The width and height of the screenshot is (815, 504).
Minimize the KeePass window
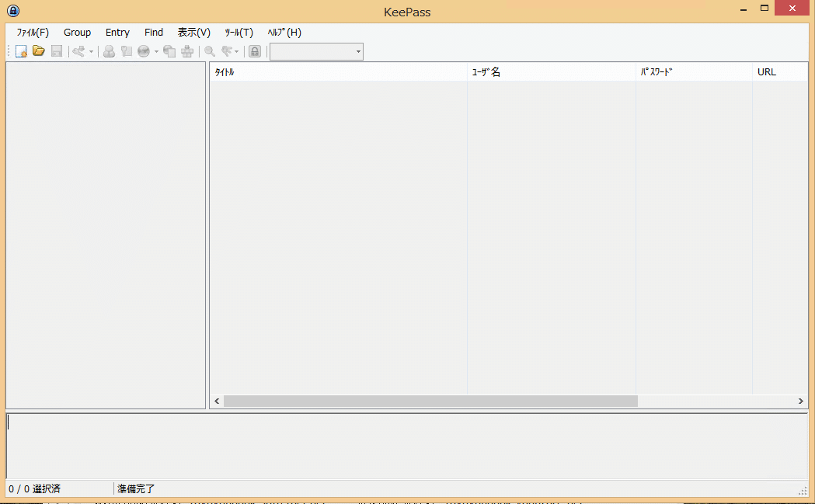coord(744,9)
